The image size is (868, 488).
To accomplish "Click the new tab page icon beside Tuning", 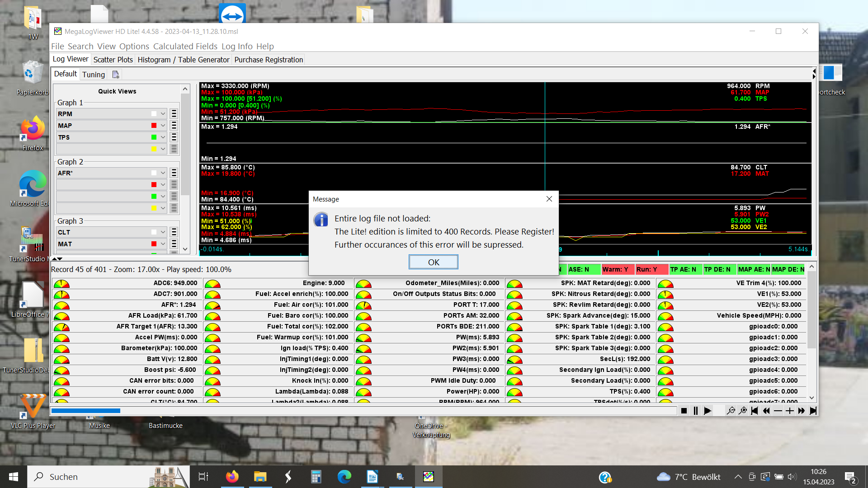I will coord(116,75).
